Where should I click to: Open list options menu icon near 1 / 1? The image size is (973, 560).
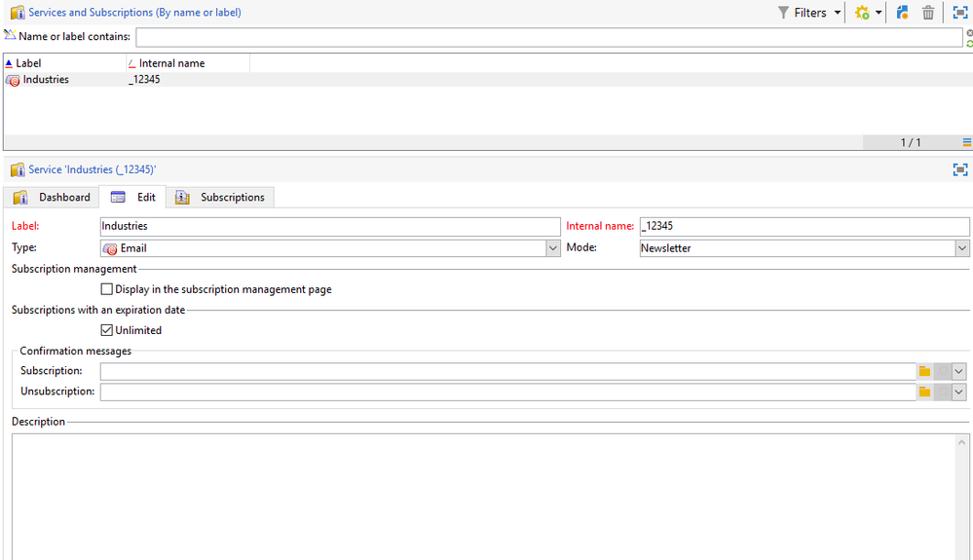[x=967, y=142]
